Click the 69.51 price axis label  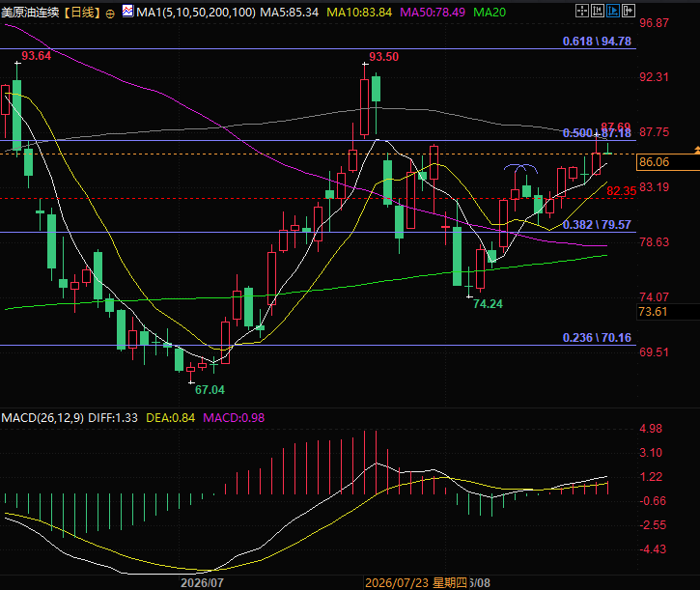point(654,351)
